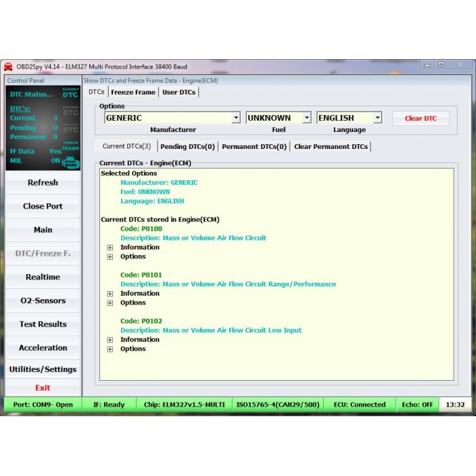Open the Fuel type dropdown
The image size is (476, 476).
pyautogui.click(x=307, y=118)
